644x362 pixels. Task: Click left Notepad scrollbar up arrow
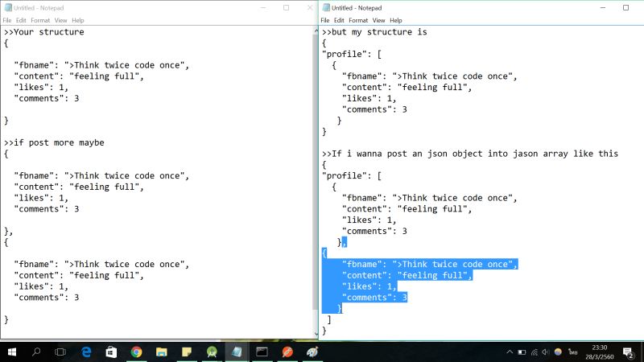pos(316,31)
